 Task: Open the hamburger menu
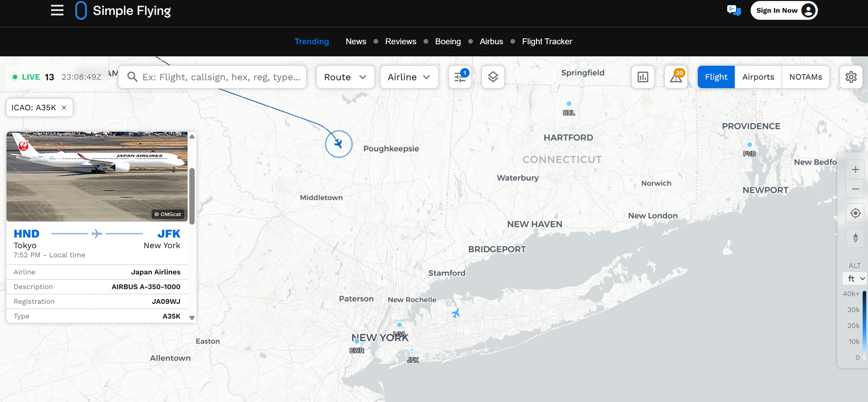57,11
